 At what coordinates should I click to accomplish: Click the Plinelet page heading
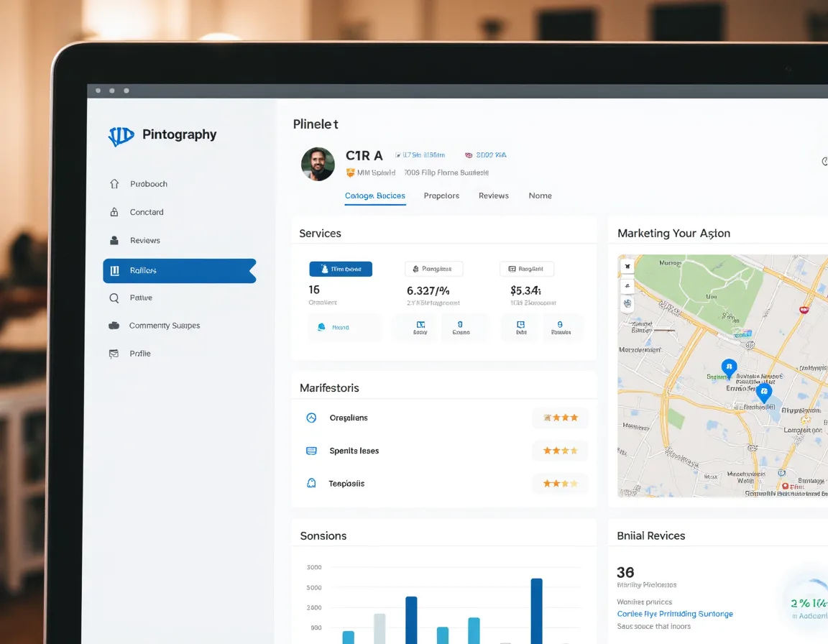316,124
